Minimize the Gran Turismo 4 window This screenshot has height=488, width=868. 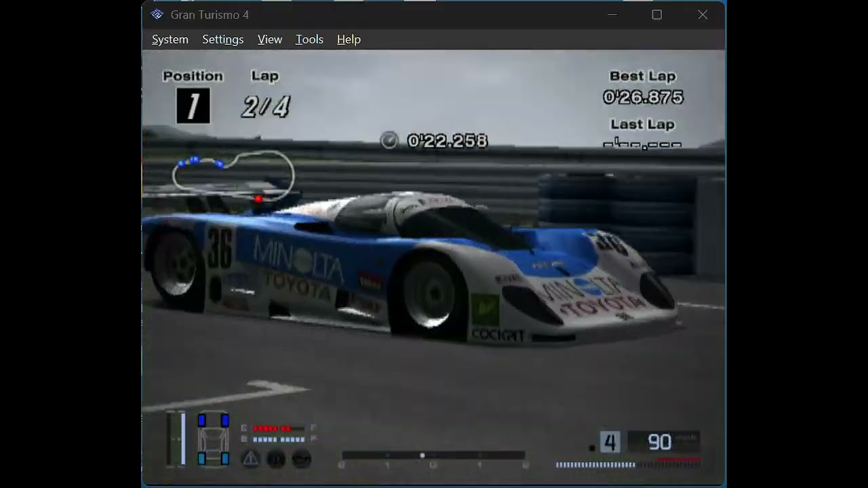pos(612,14)
